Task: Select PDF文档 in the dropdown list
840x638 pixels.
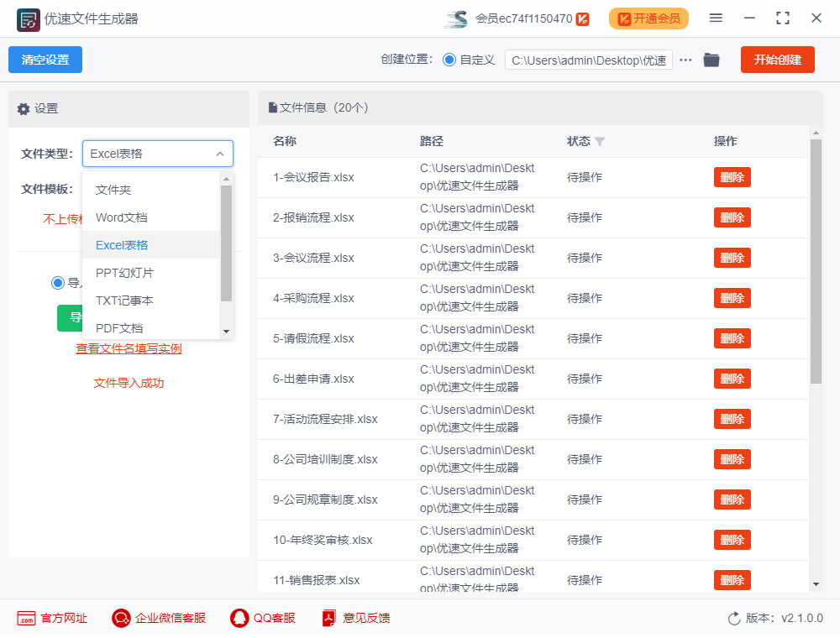Action: [119, 328]
